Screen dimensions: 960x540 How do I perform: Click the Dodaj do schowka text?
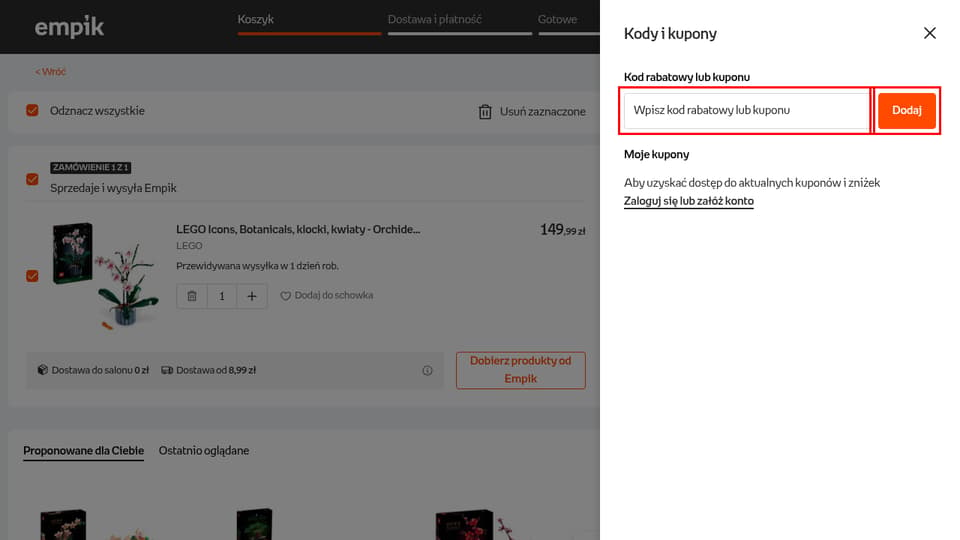point(334,295)
